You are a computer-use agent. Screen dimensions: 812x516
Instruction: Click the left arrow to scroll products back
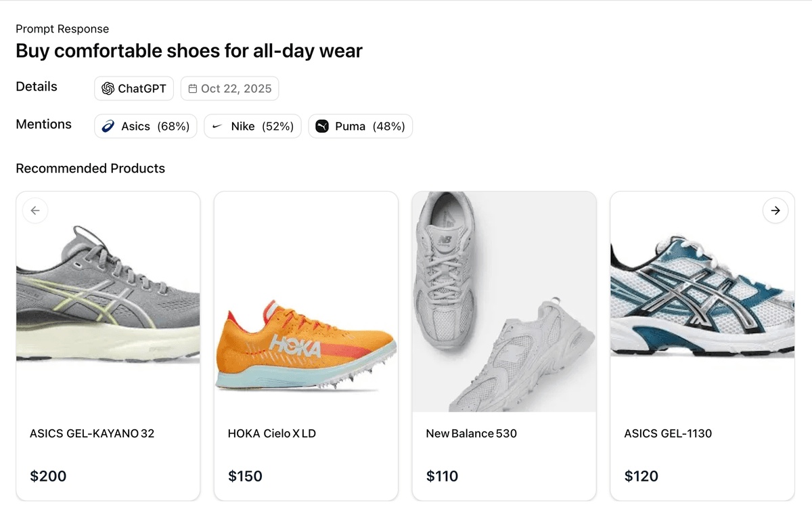tap(35, 211)
